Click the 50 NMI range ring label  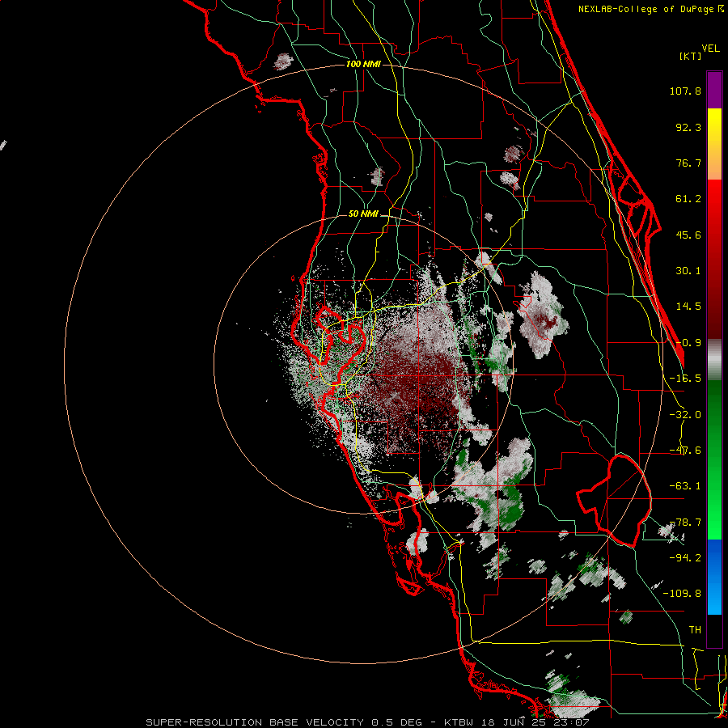(363, 214)
